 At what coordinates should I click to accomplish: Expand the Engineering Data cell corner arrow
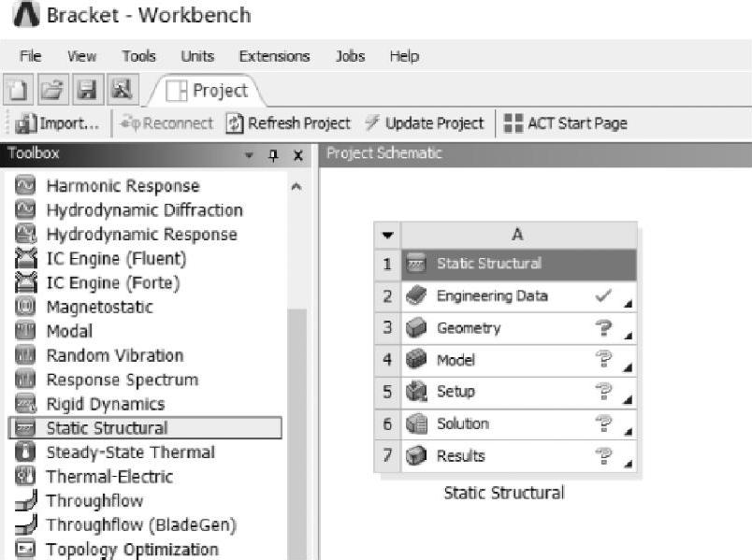tap(629, 304)
